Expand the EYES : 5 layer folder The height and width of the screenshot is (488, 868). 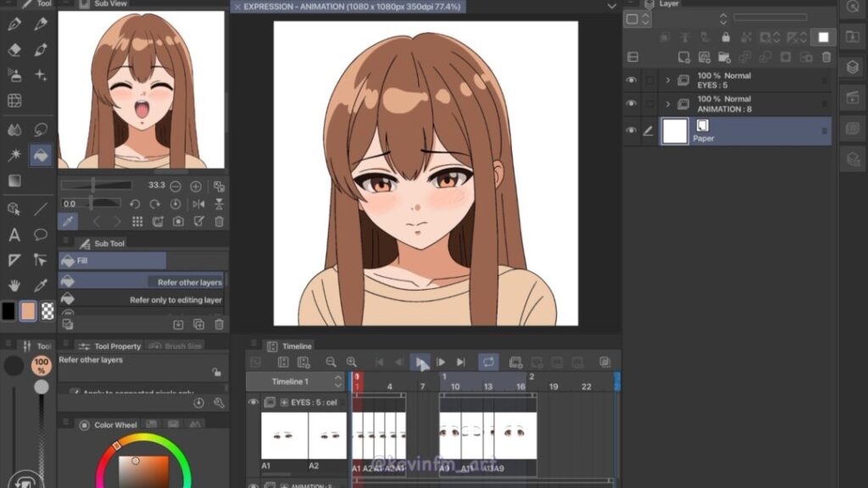(668, 80)
